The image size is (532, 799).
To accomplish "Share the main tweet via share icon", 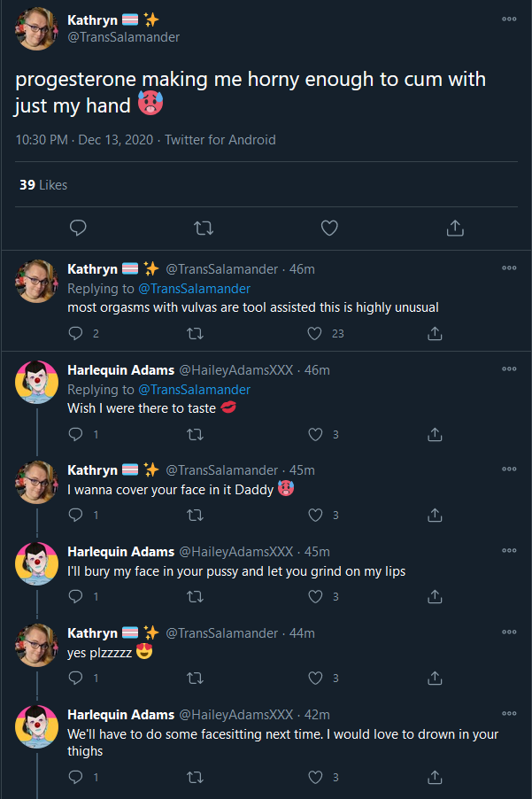I will [455, 228].
